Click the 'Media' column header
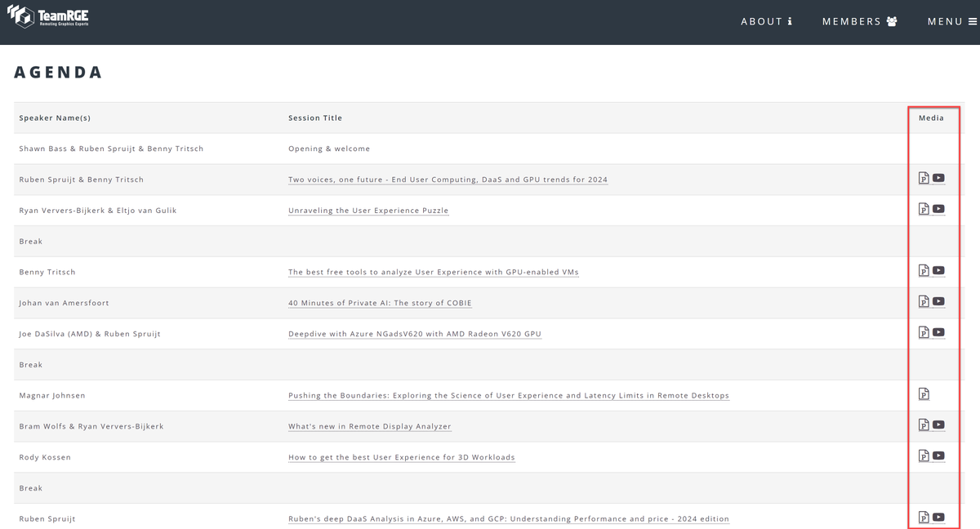 coord(931,118)
